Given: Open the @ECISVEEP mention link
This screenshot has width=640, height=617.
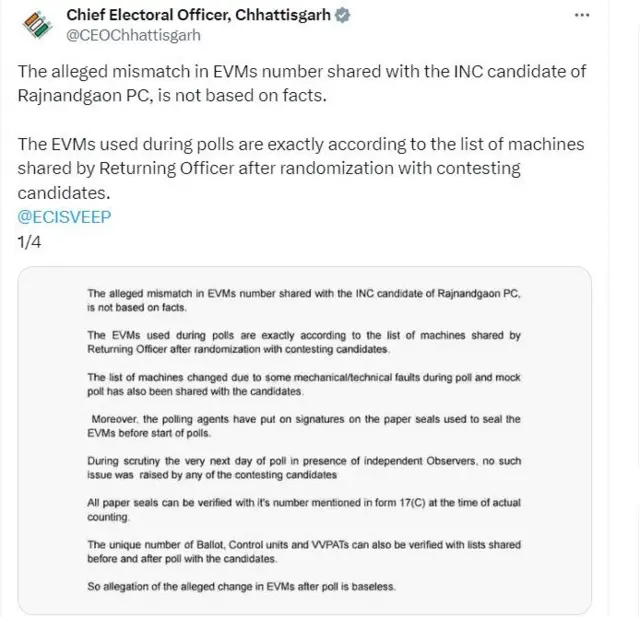Looking at the screenshot, I should [x=64, y=215].
